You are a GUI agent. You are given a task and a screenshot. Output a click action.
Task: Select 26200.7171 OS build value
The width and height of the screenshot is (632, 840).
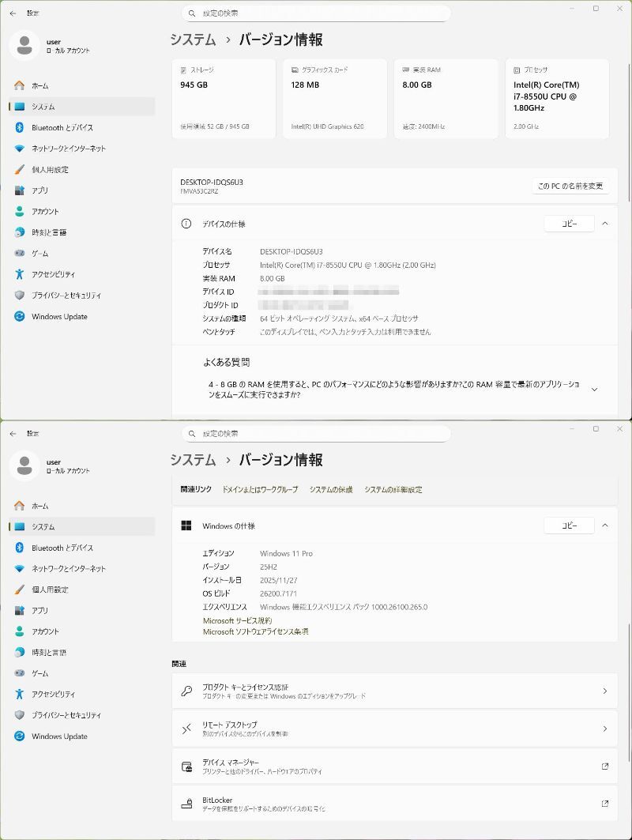pyautogui.click(x=278, y=593)
